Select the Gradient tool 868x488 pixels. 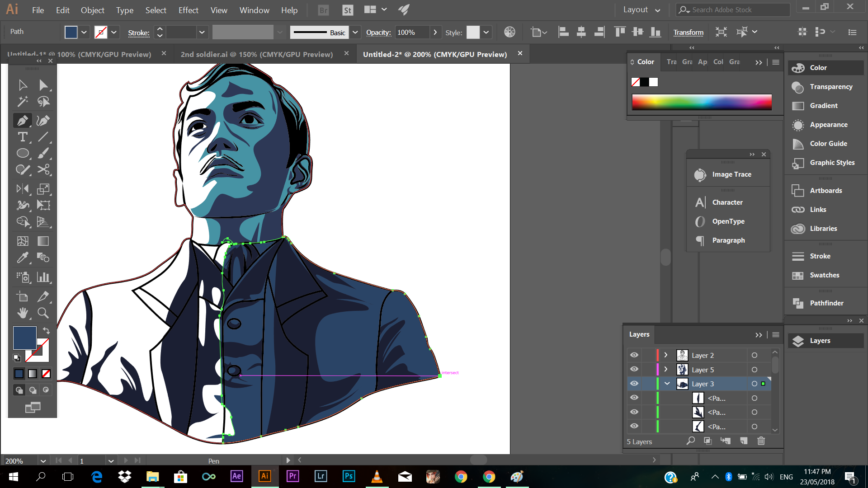(43, 241)
